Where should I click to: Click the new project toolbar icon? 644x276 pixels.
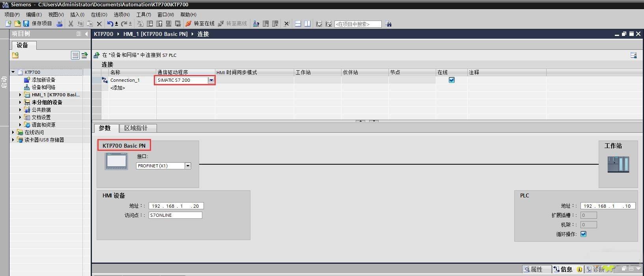tap(8, 24)
